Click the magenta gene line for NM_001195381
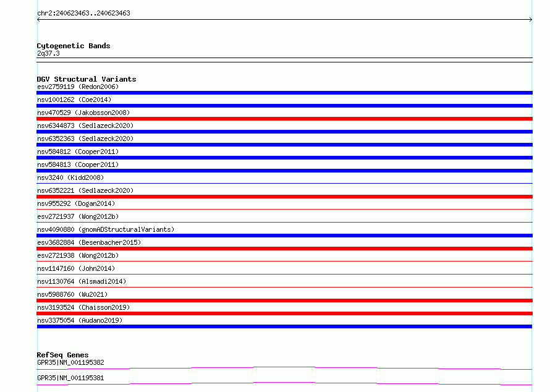 [284, 383]
